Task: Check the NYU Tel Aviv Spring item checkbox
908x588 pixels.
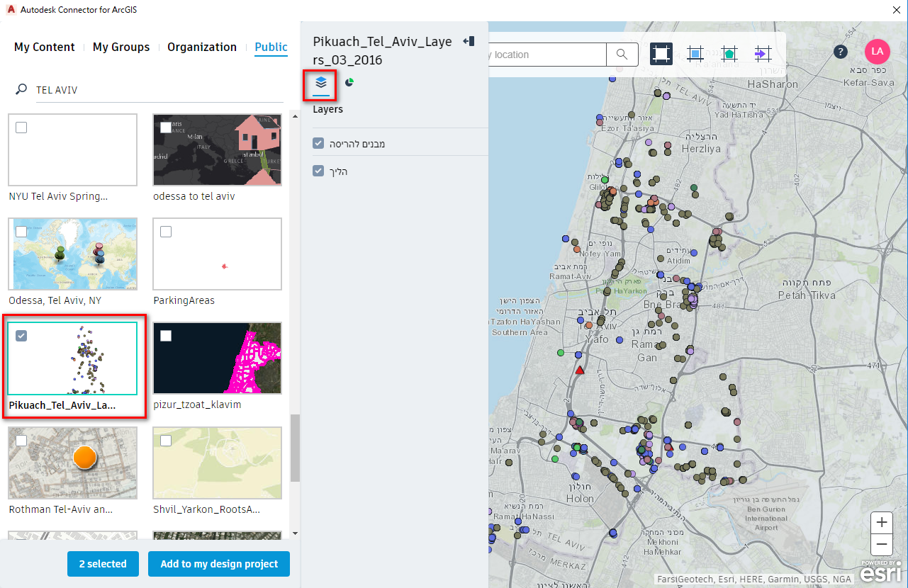Action: 21,128
